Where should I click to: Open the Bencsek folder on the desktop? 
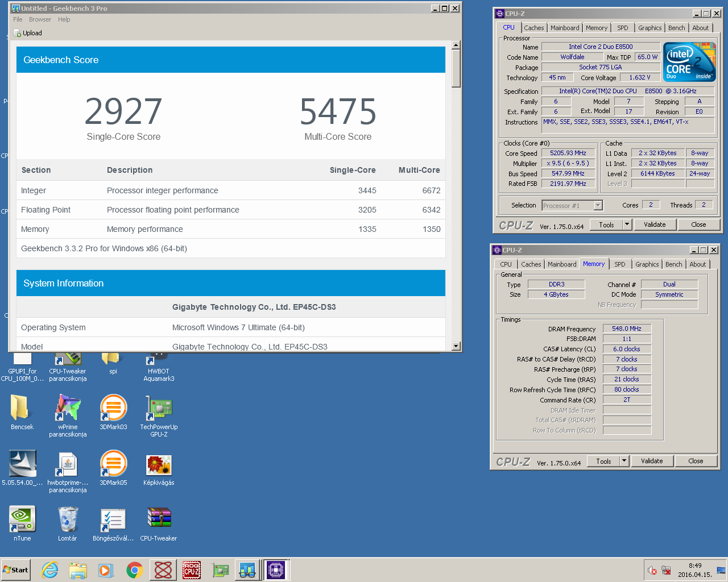pyautogui.click(x=22, y=411)
